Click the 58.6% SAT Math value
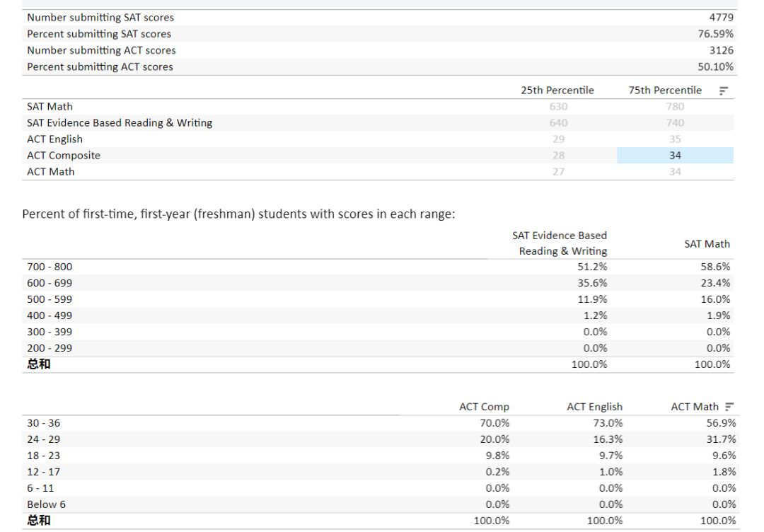The width and height of the screenshot is (764, 532). (x=716, y=267)
